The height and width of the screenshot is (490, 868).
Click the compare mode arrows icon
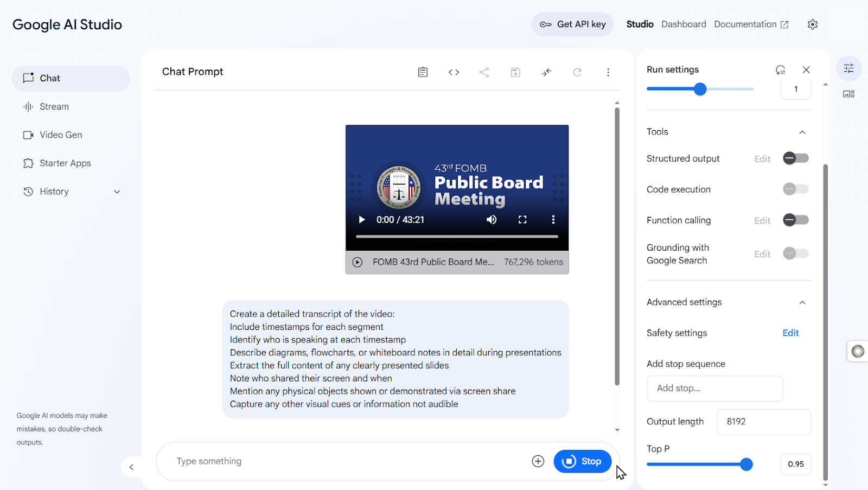pos(546,72)
